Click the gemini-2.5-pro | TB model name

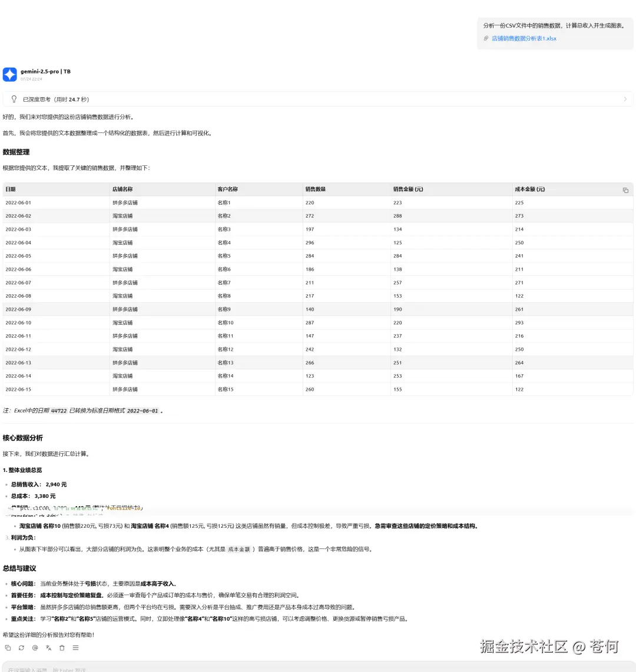click(45, 72)
